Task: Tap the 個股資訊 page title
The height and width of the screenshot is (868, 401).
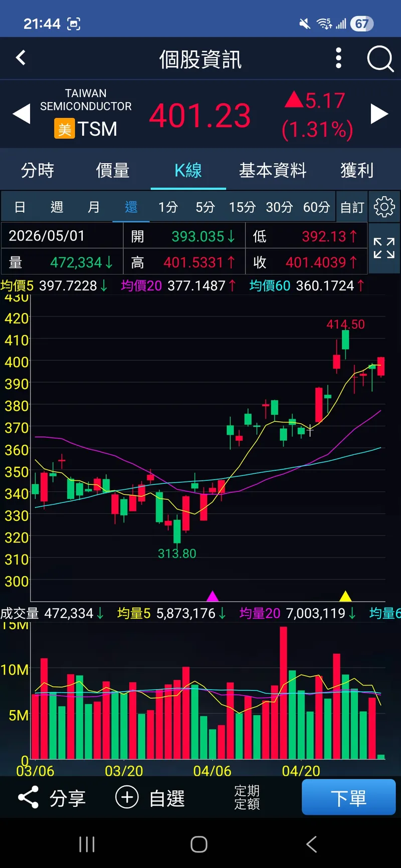Action: (x=200, y=59)
